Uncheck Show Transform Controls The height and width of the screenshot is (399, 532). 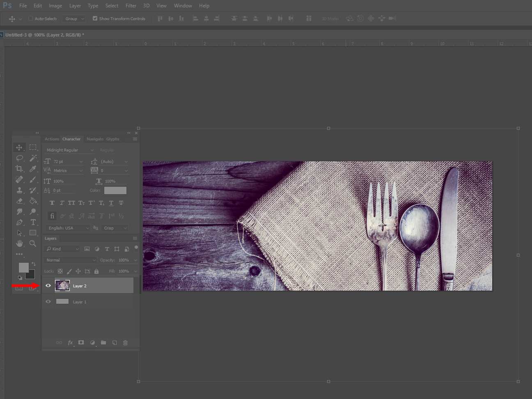click(95, 18)
